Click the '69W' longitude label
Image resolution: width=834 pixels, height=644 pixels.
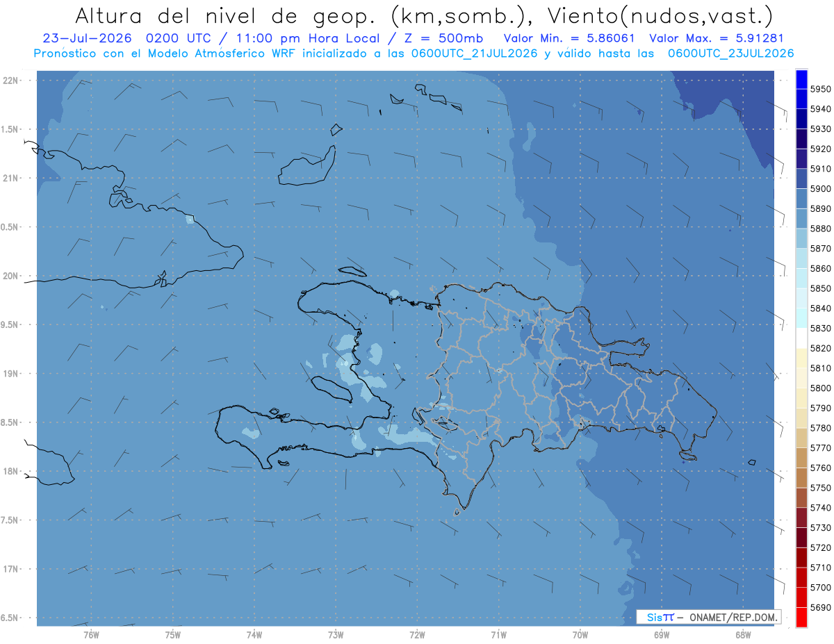click(662, 634)
